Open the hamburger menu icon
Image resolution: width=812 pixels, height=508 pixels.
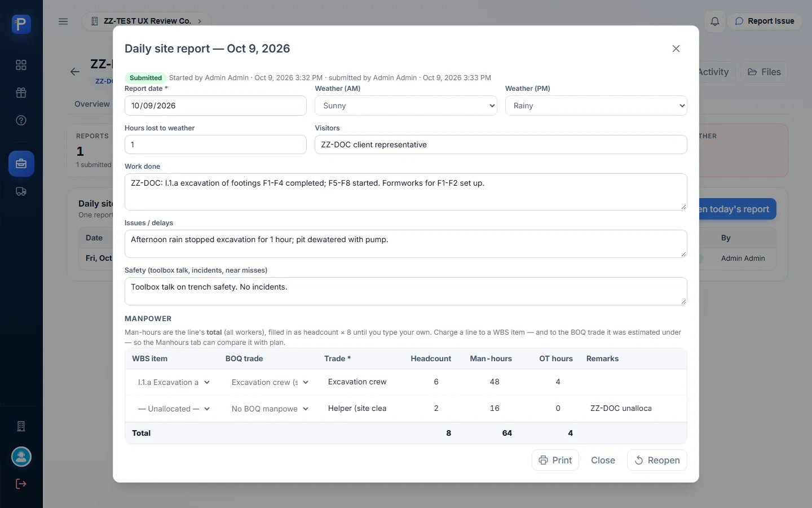point(63,21)
